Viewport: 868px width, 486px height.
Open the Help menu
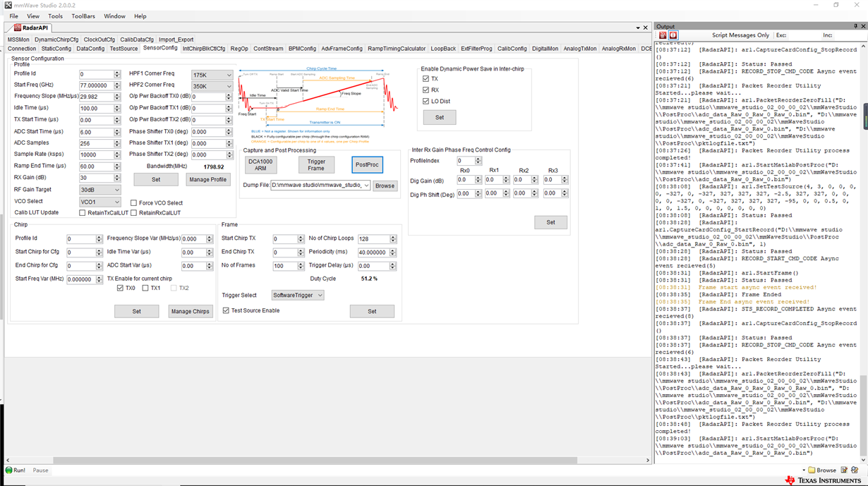coord(140,16)
